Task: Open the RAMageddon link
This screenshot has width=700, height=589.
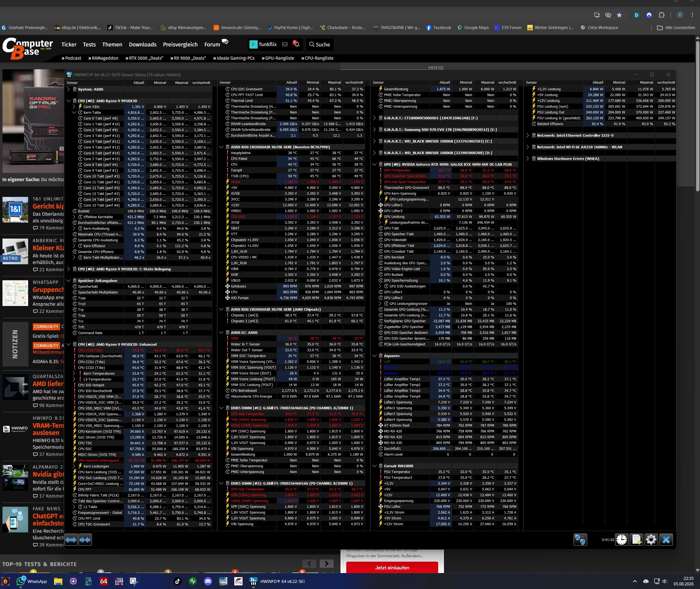Action: pos(103,58)
